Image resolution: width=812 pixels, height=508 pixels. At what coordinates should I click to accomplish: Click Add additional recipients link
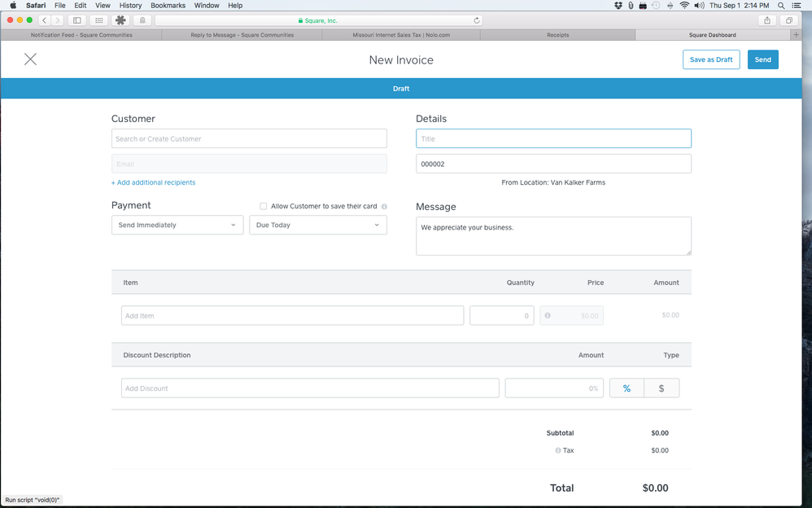point(153,182)
